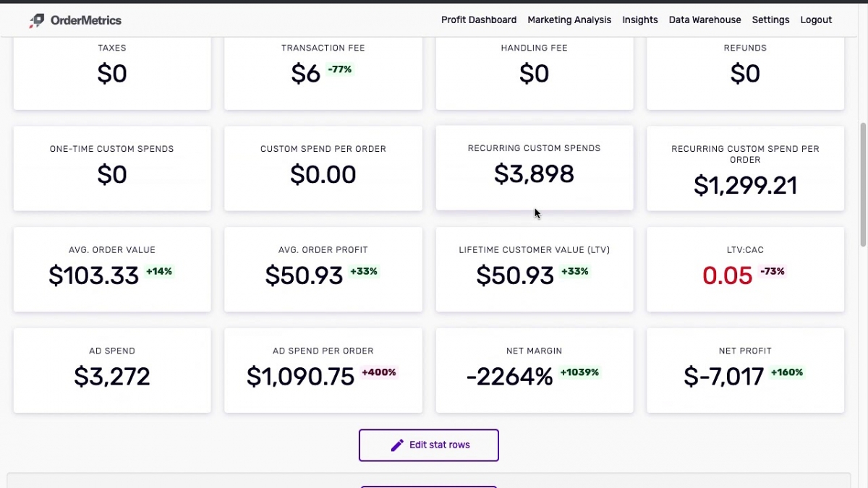Click the OrderMetrics logo icon
Image resolution: width=868 pixels, height=488 pixels.
(36, 20)
